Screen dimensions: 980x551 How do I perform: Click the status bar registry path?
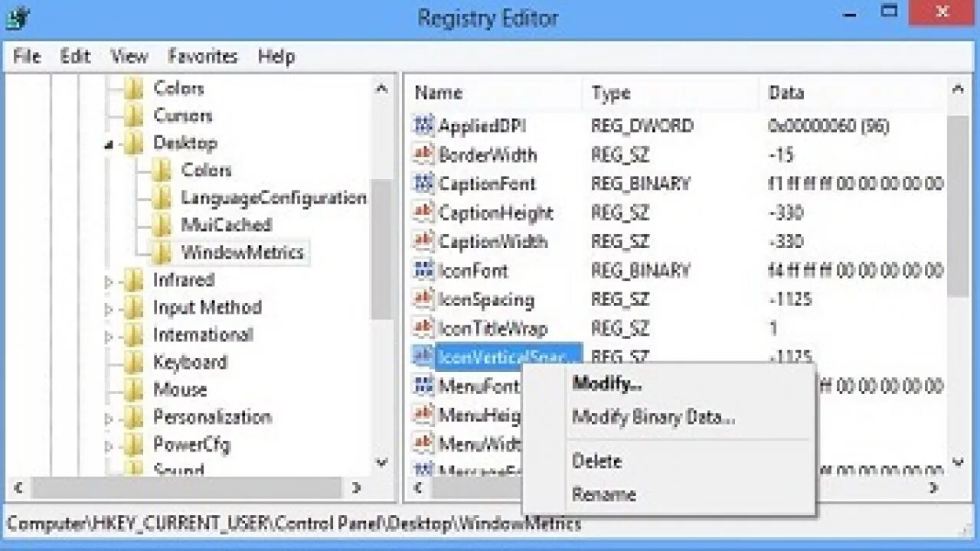click(294, 524)
